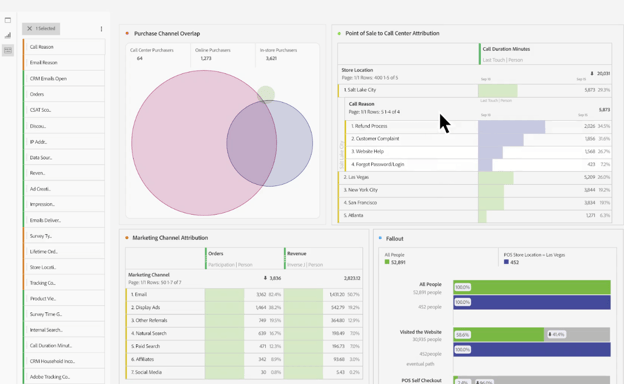Image resolution: width=624 pixels, height=384 pixels.
Task: Select the New York City row
Action: (474, 190)
